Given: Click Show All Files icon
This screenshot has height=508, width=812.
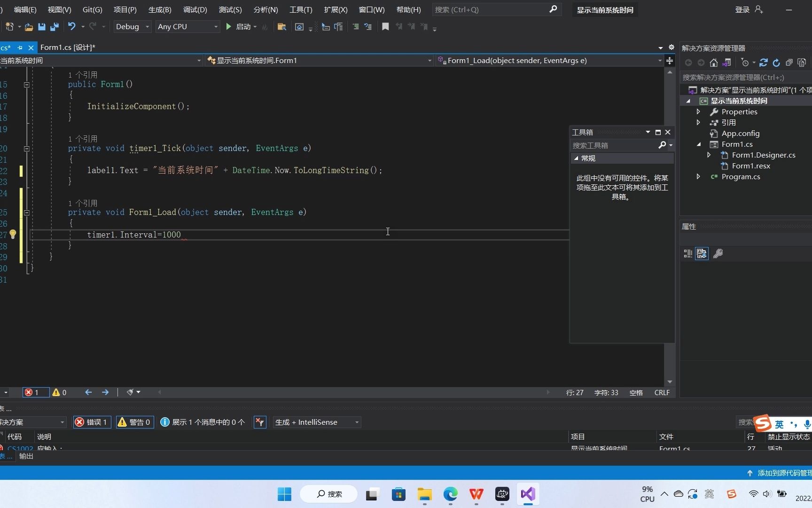Looking at the screenshot, I should pyautogui.click(x=802, y=63).
